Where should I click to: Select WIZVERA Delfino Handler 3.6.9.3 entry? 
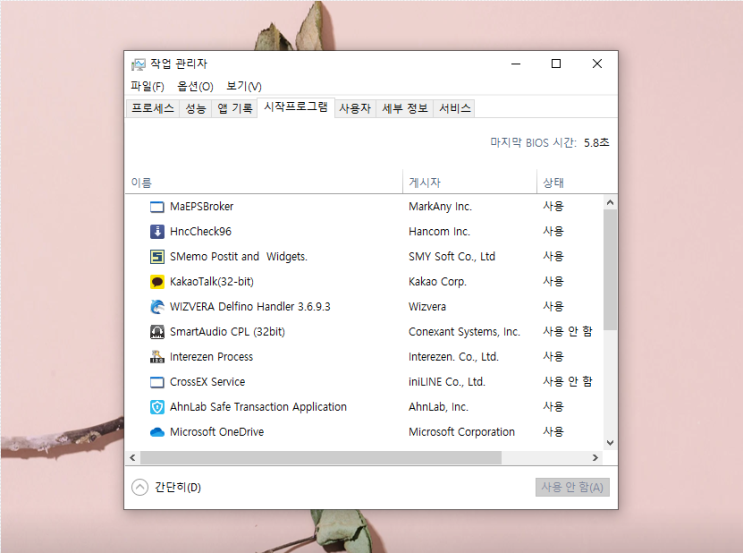pyautogui.click(x=250, y=307)
